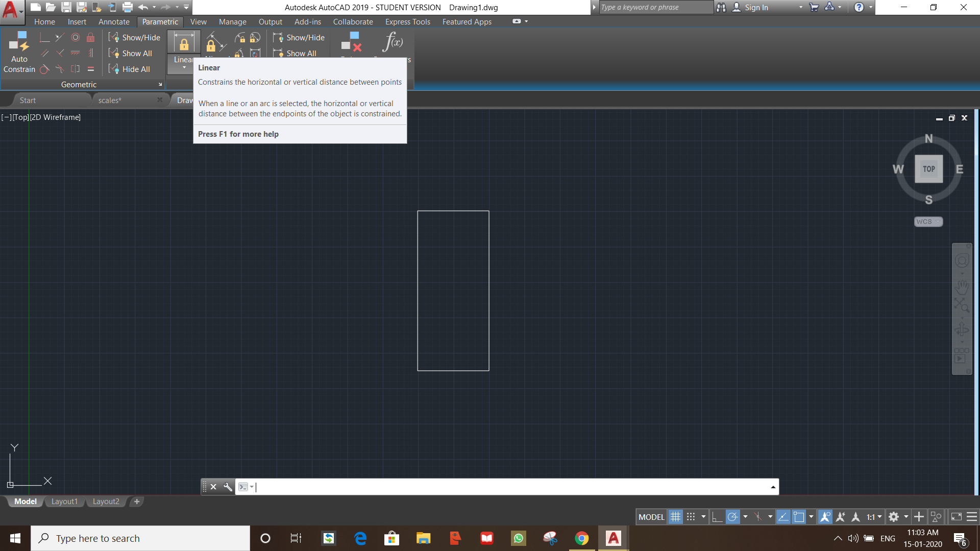The width and height of the screenshot is (980, 551).
Task: Click geometric Show/Hide constraints button
Action: coord(135,37)
